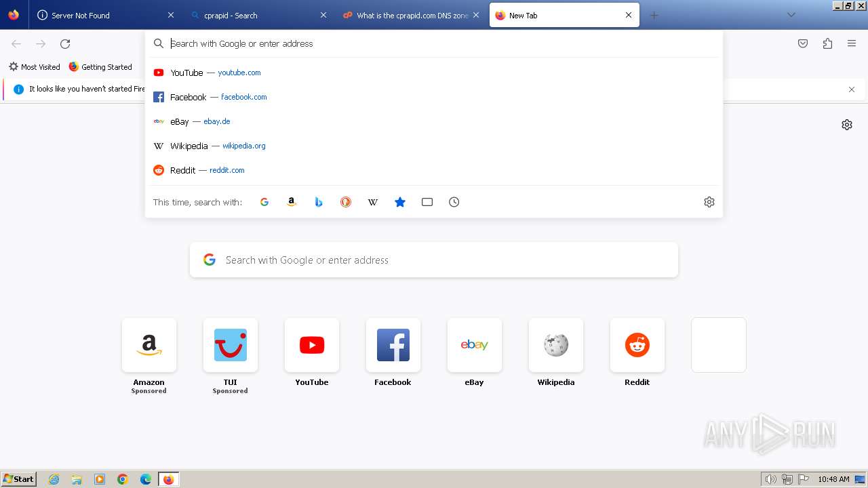Launch Microsoft Edge from the taskbar
This screenshot has width=868, height=488.
146,479
